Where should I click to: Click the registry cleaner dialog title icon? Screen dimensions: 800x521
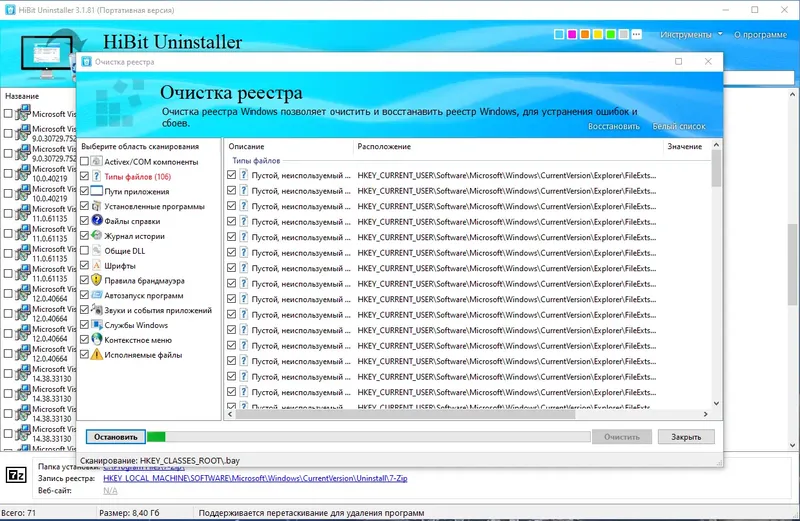point(87,62)
